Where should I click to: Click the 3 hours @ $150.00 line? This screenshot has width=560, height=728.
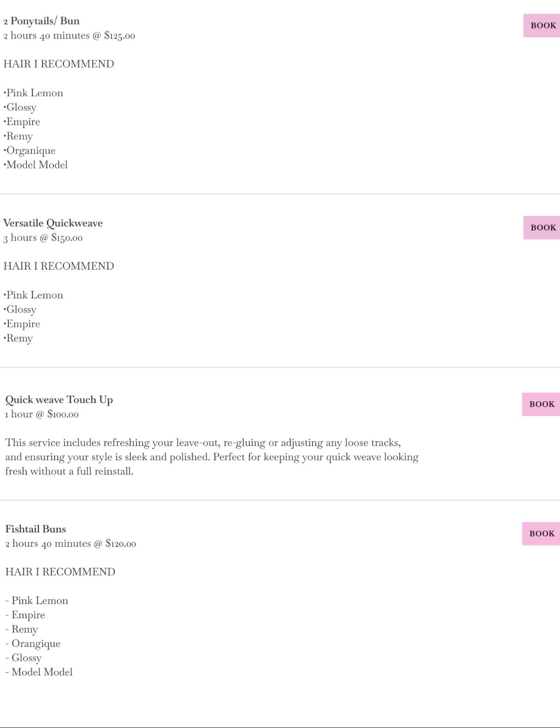(x=43, y=238)
